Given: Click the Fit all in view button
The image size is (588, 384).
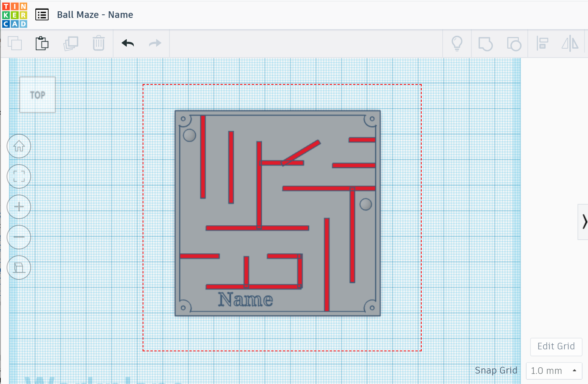Looking at the screenshot, I should point(19,176).
